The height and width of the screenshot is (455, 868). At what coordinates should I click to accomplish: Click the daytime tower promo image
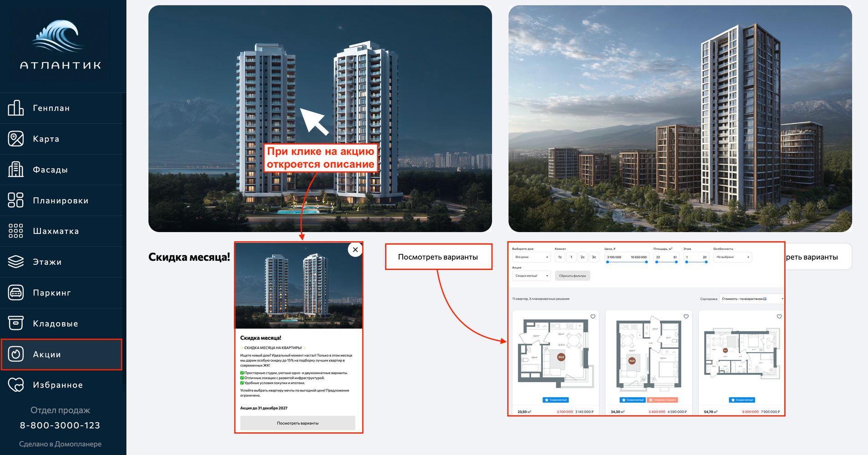coord(680,119)
